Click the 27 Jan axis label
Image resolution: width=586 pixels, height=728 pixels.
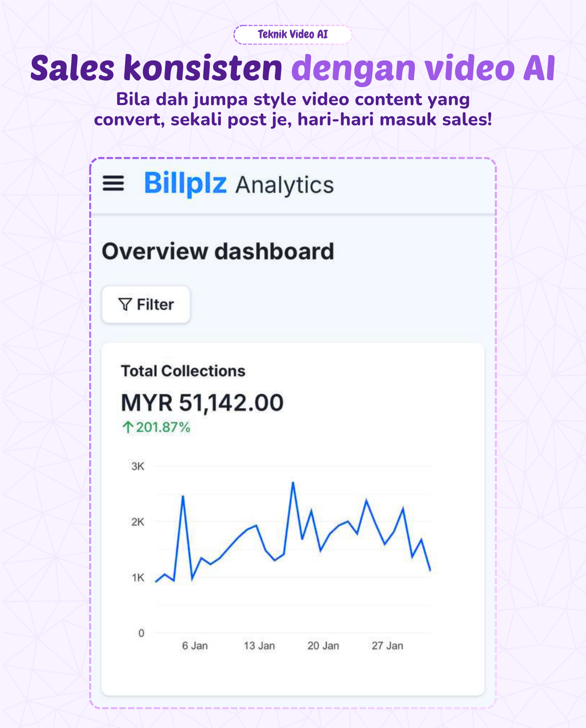(387, 646)
